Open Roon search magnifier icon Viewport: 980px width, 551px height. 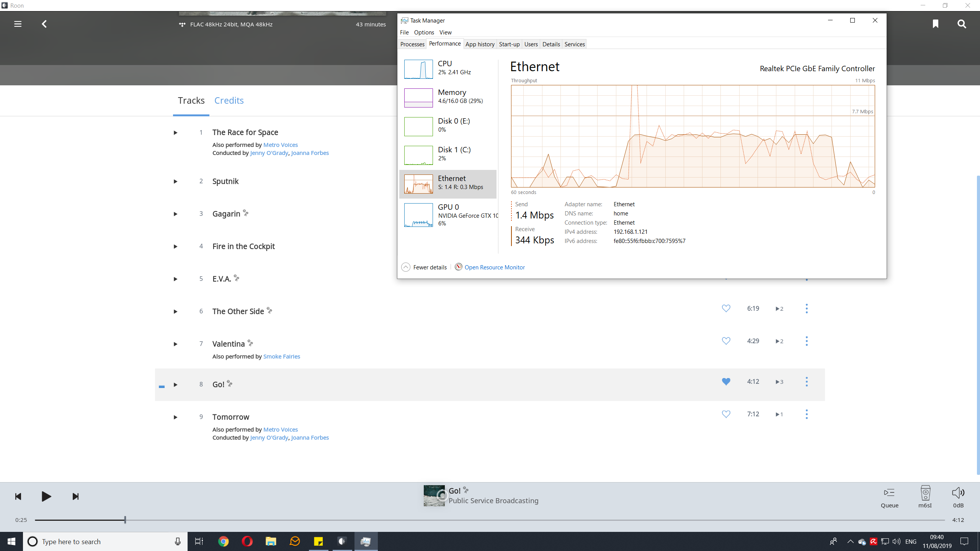coord(961,24)
